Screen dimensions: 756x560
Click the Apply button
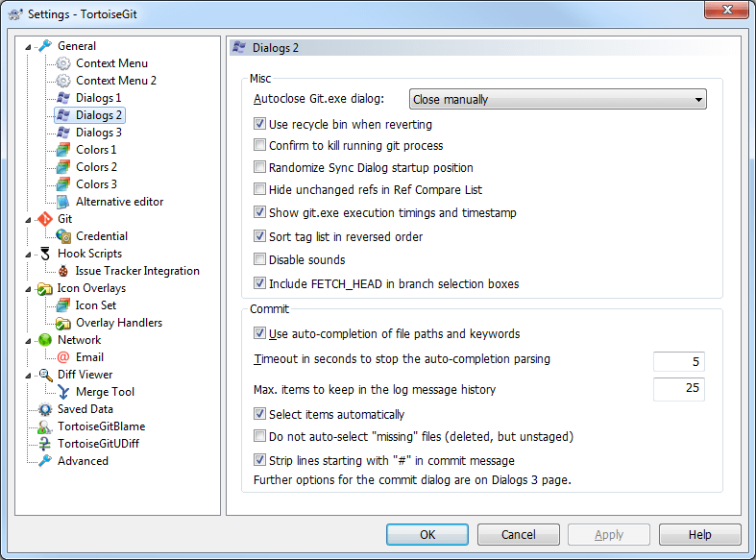pos(609,534)
